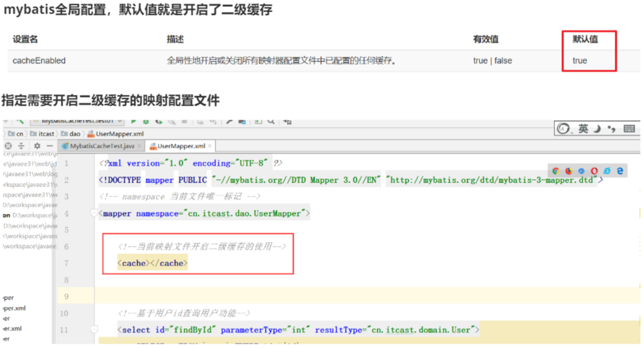
Task: Select the itcast folder in breadcrumb
Action: click(42, 134)
